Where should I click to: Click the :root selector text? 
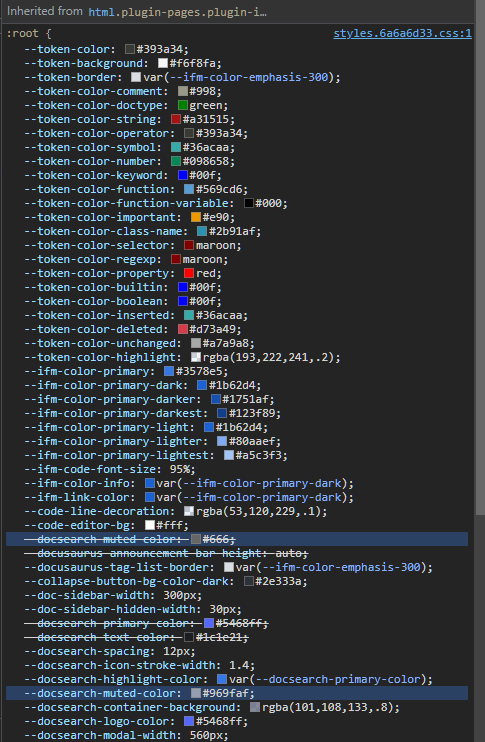pos(25,34)
